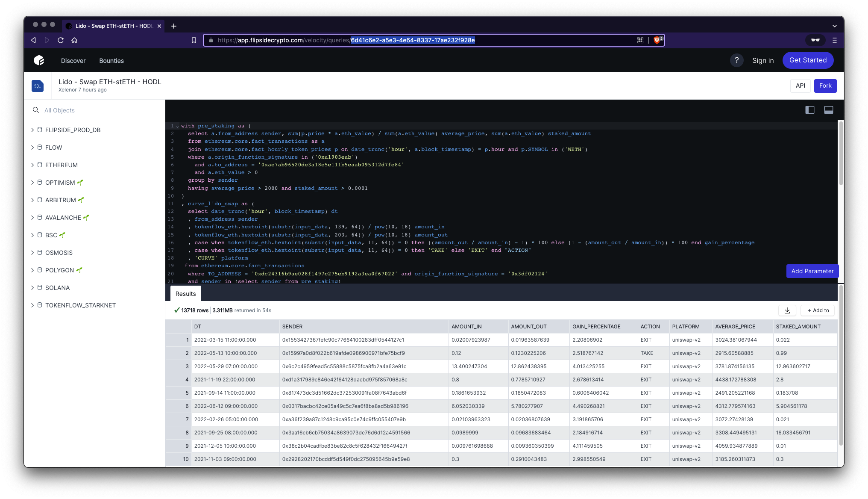The height and width of the screenshot is (499, 868).
Task: Click the OPTIMISM sprout badge icon
Action: pos(80,182)
